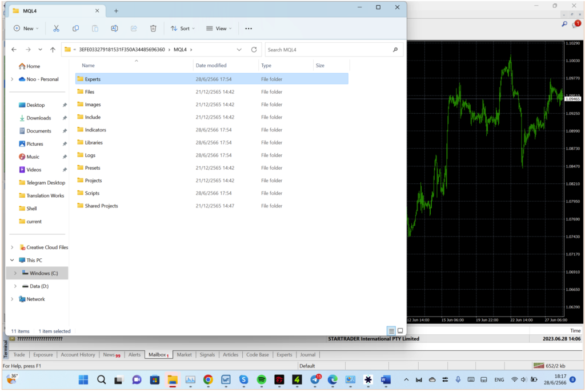Screen dimensions: 585x392
Task: Click the Cut icon in Explorer toolbar
Action: tap(56, 29)
